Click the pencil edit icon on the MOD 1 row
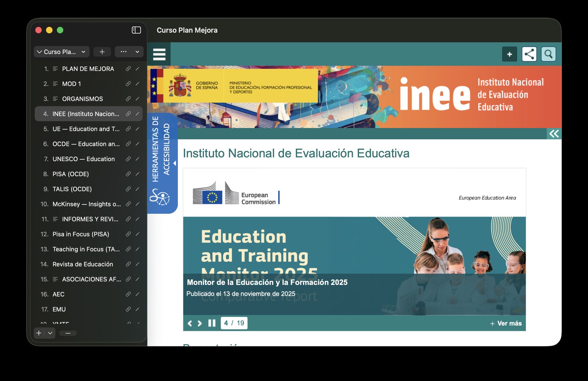Screen dimensions: 588x381 (137, 84)
